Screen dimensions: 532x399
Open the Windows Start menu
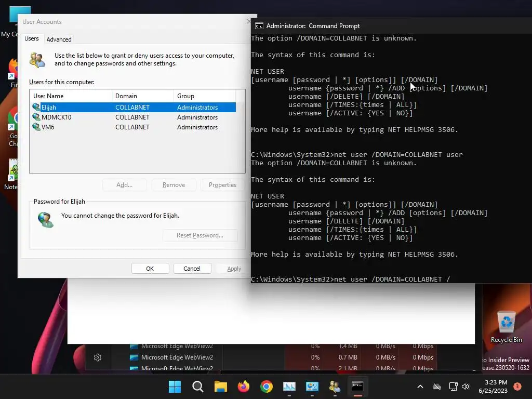click(175, 387)
